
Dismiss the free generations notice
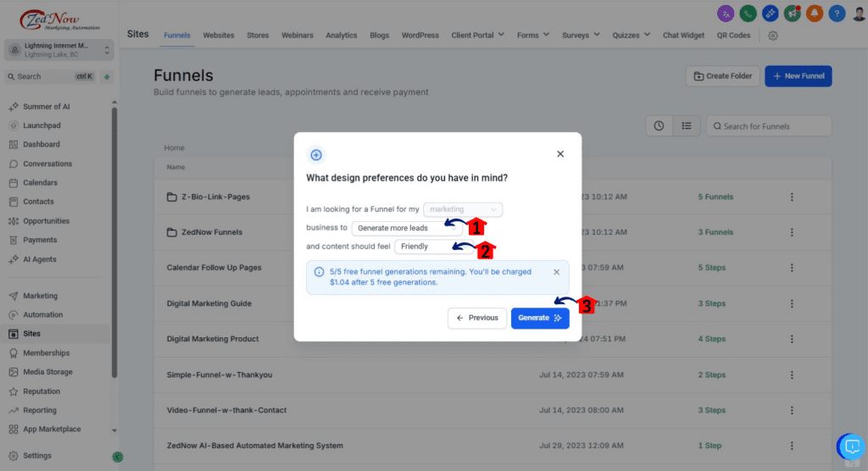click(x=556, y=272)
